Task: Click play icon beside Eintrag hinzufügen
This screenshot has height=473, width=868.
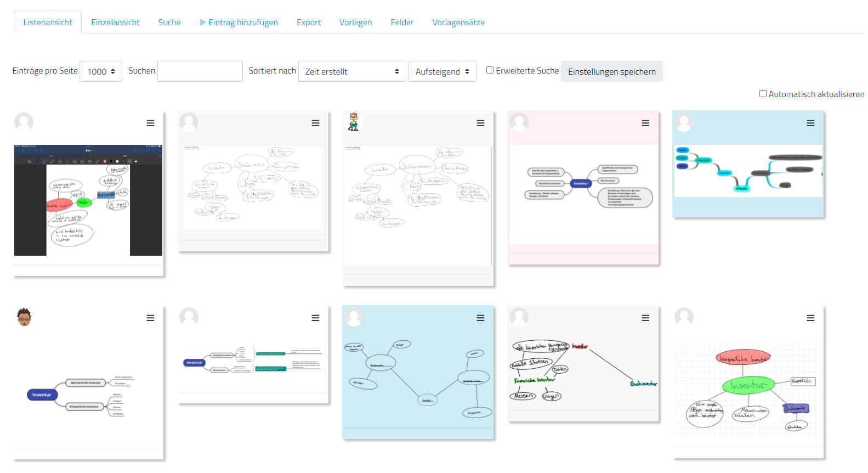Action: [x=203, y=22]
